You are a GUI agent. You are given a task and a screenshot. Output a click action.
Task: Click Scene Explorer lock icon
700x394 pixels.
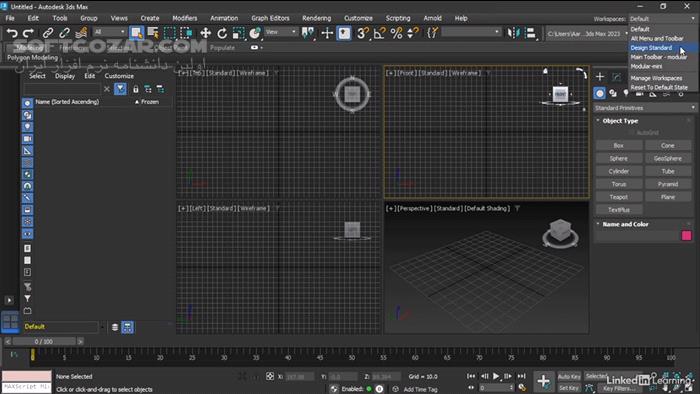click(136, 89)
